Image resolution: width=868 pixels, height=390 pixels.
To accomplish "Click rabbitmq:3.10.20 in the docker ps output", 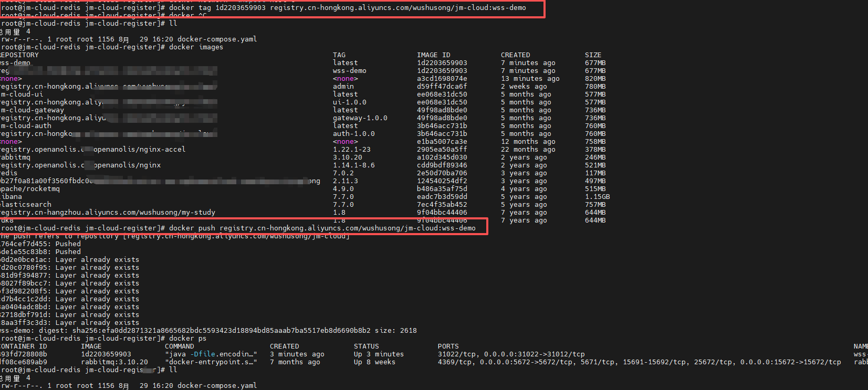I will click(114, 362).
